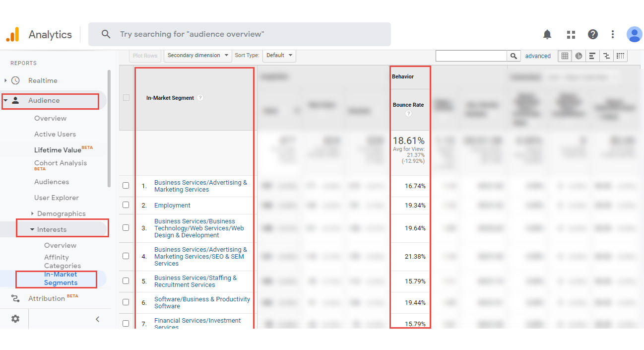The width and height of the screenshot is (644, 350).
Task: Collapse the sidebar with the chevron arrow
Action: tap(98, 319)
